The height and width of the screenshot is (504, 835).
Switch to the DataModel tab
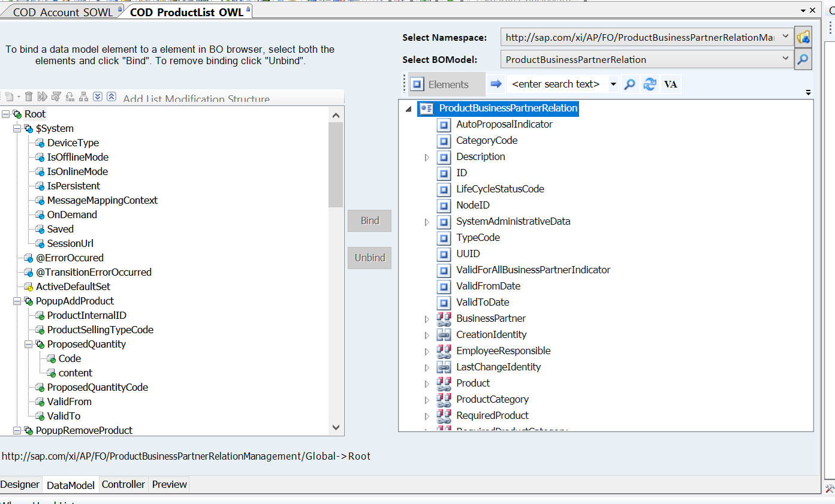click(x=71, y=485)
